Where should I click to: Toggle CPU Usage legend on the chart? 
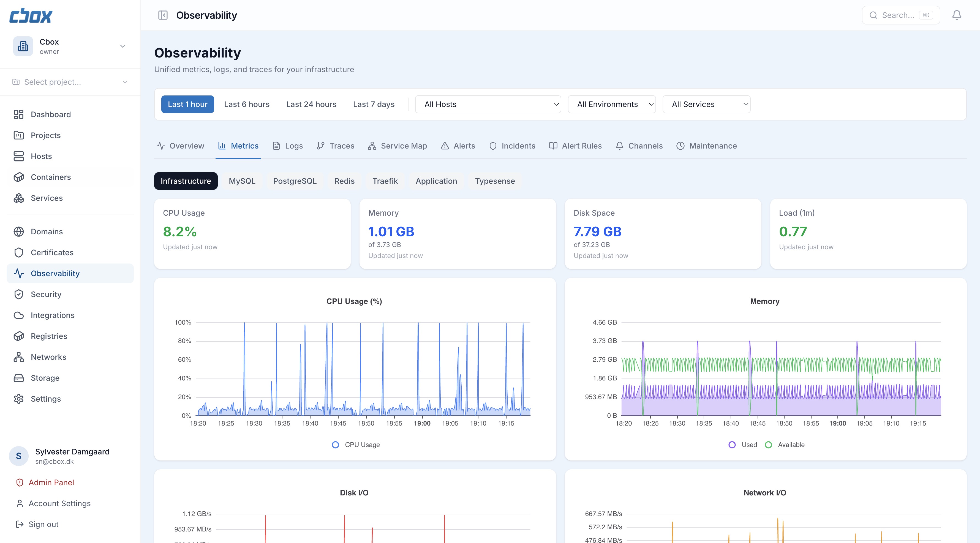355,445
